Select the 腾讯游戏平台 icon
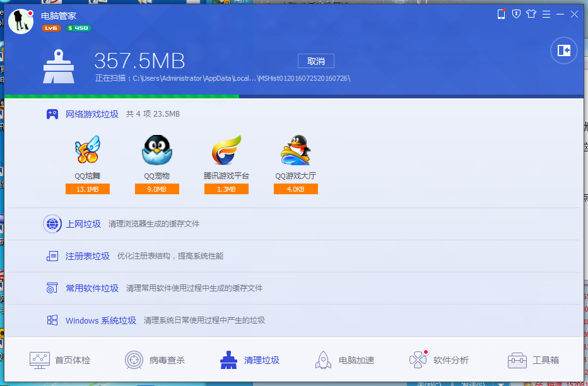588x386 pixels. click(x=226, y=150)
